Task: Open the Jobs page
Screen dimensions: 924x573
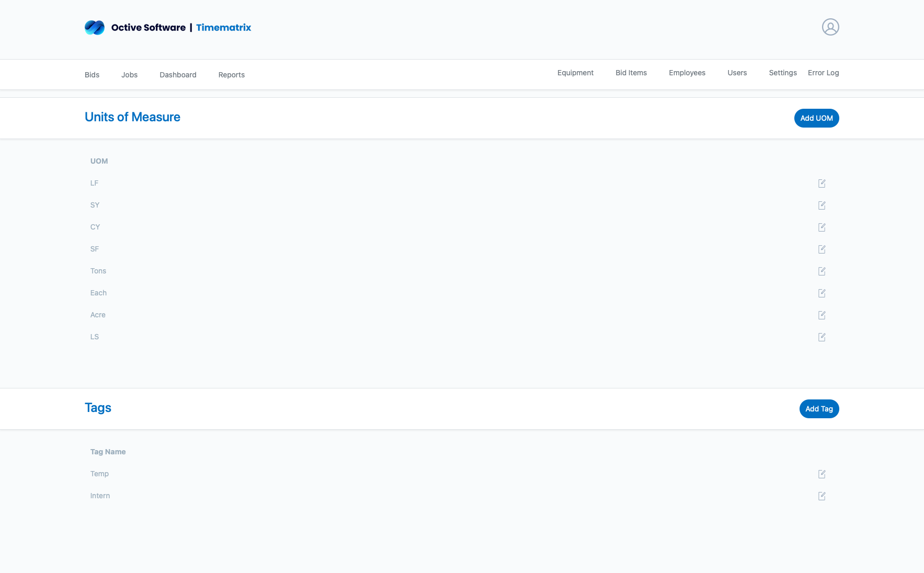Action: [129, 75]
